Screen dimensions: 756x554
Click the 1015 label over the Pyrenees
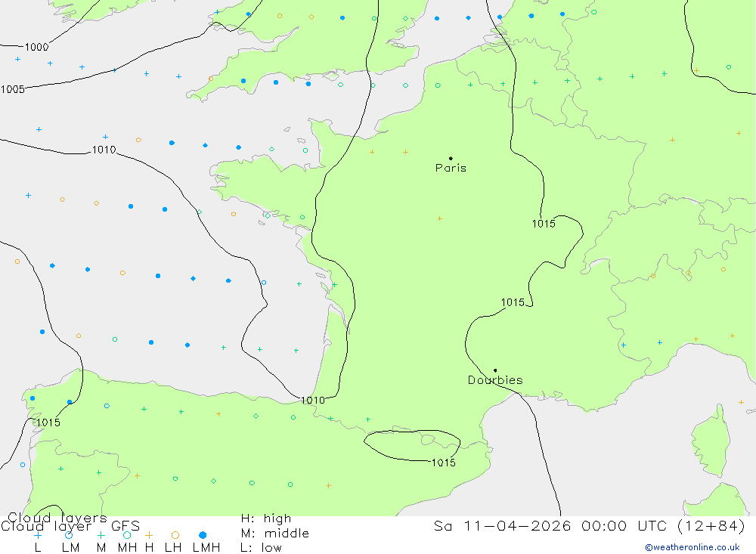[444, 463]
